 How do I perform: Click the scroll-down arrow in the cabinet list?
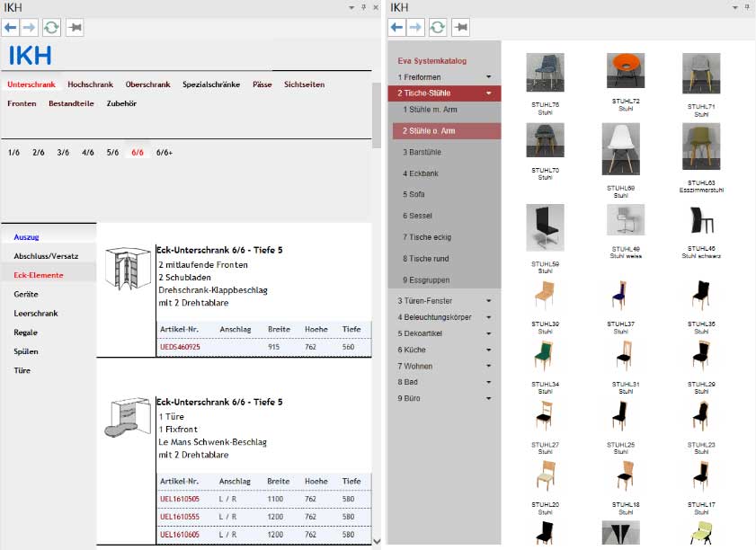tap(377, 541)
